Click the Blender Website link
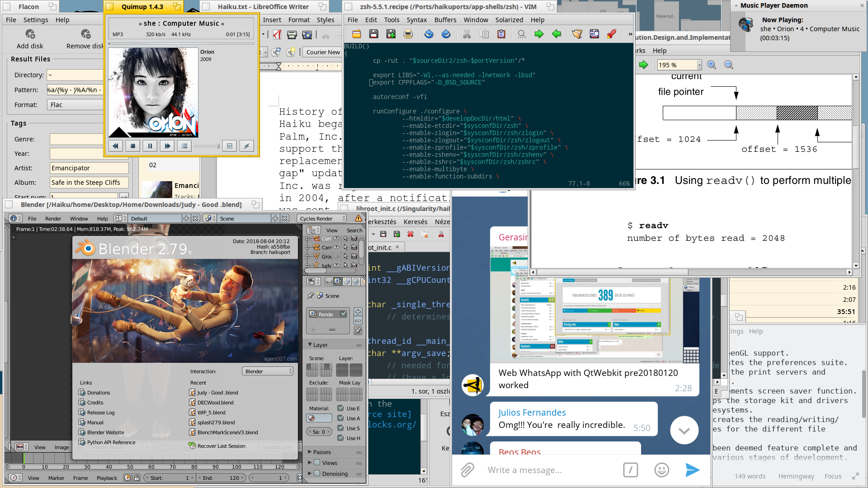Viewport: 868px width, 488px height. (x=105, y=432)
